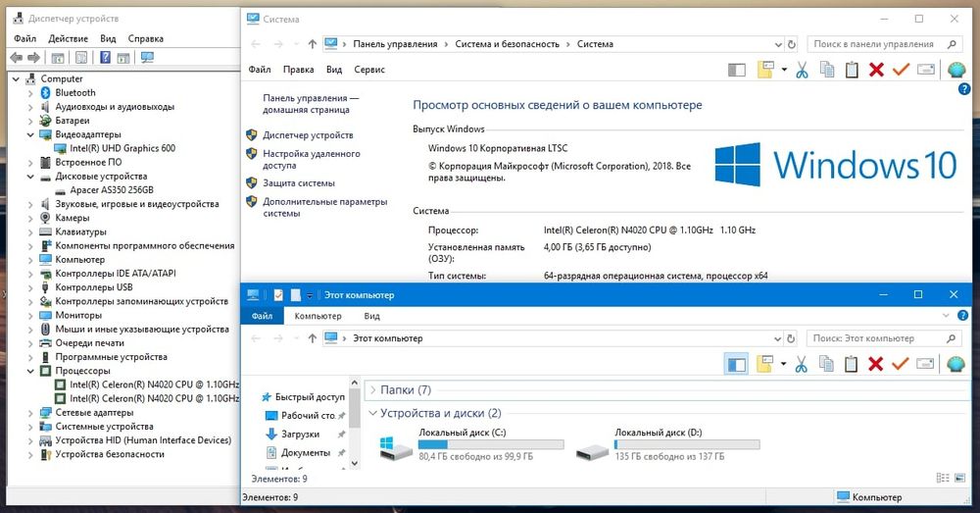Toggle preview pane icon in System window toolbar
The height and width of the screenshot is (513, 980).
[737, 70]
